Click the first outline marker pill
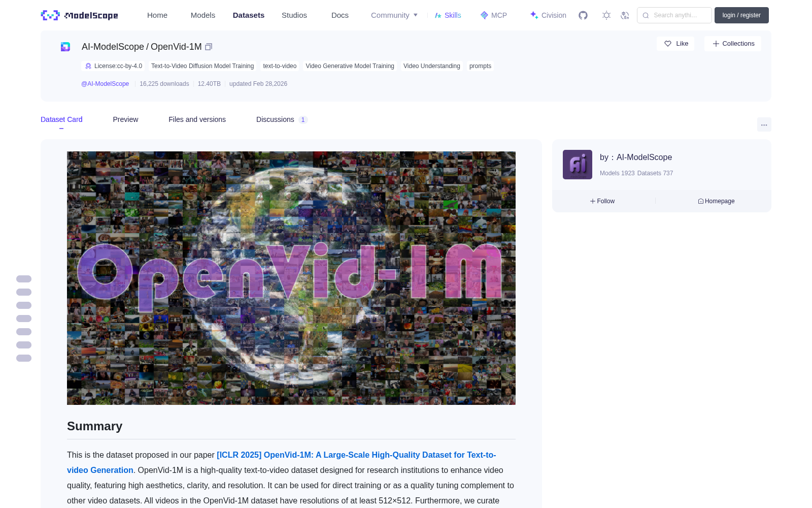Screen dimensions: 812x508 pos(24,279)
